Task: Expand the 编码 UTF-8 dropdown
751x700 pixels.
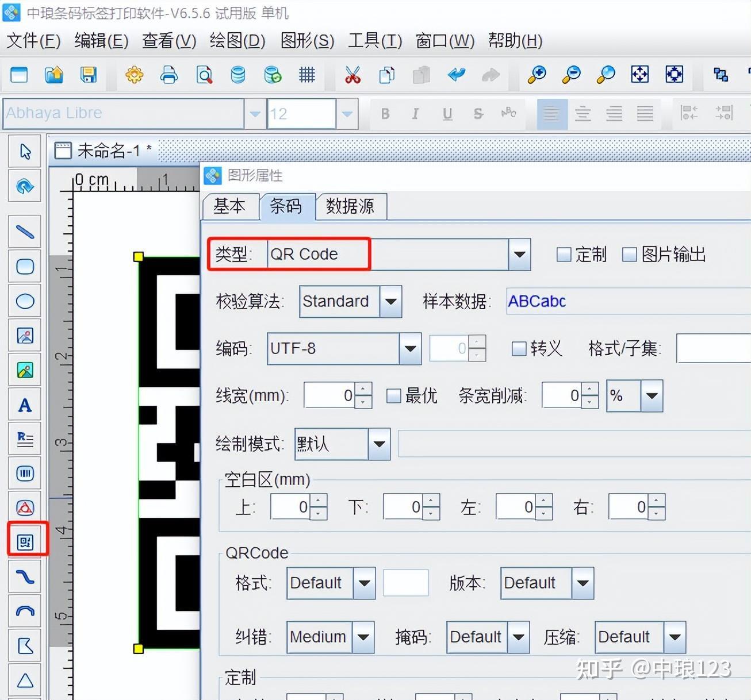Action: [410, 349]
